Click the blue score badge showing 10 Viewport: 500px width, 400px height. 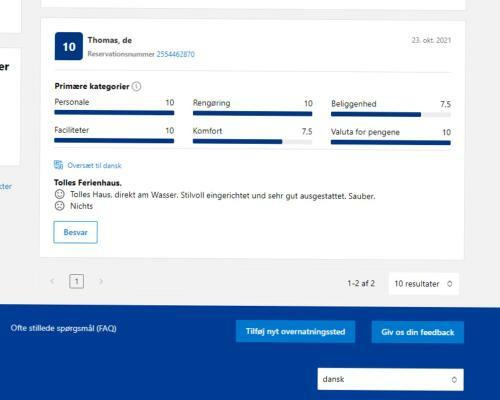[69, 46]
